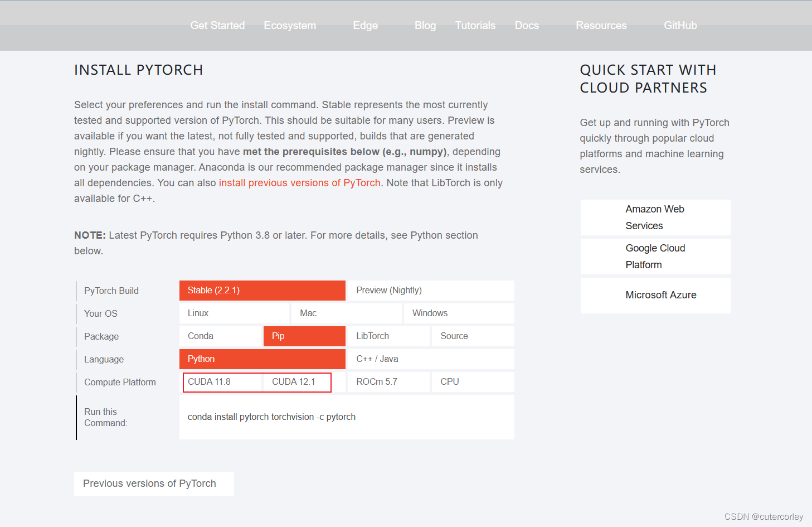Open the Google Cloud Platform partner card
The width and height of the screenshot is (812, 527).
(x=655, y=257)
